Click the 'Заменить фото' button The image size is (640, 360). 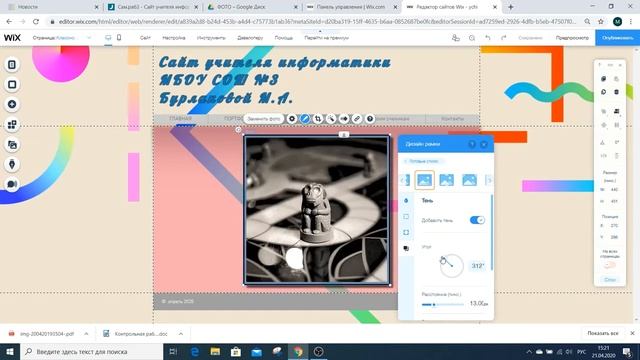[x=264, y=119]
